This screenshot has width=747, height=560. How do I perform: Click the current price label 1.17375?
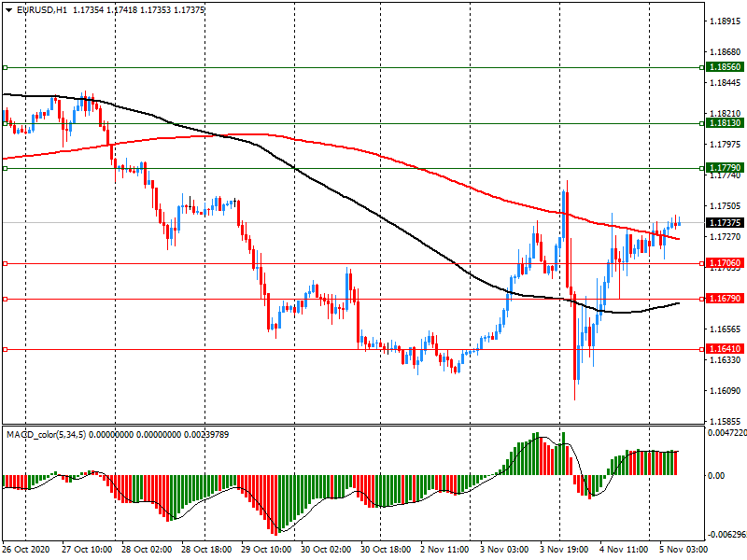coord(726,223)
